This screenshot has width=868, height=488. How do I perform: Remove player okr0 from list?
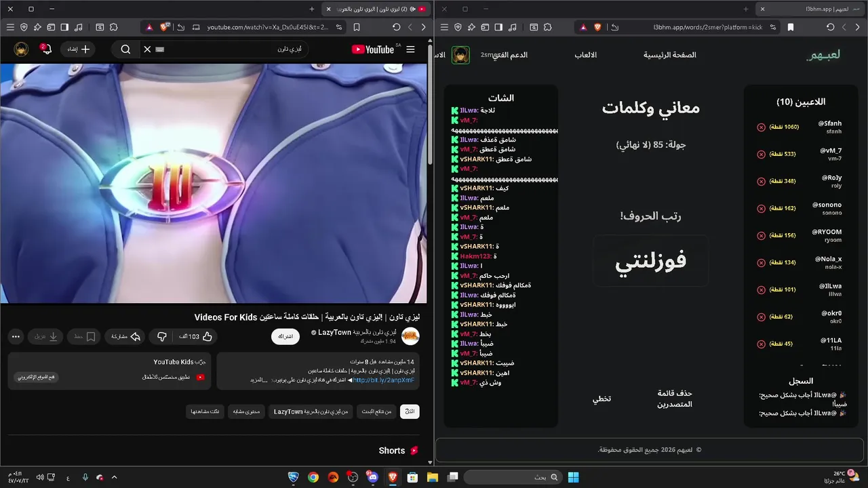coord(761,317)
